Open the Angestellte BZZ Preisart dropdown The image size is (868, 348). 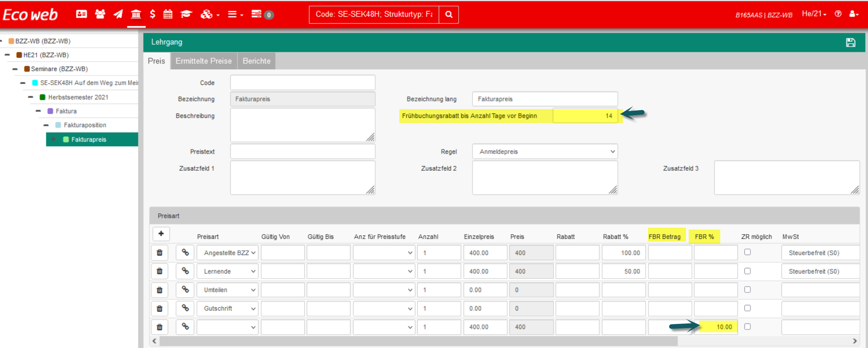[227, 253]
